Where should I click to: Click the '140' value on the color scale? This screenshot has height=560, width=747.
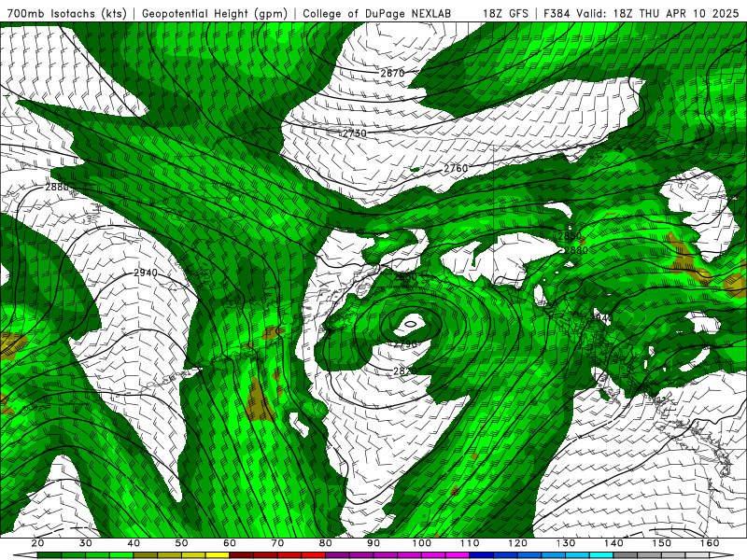point(613,543)
